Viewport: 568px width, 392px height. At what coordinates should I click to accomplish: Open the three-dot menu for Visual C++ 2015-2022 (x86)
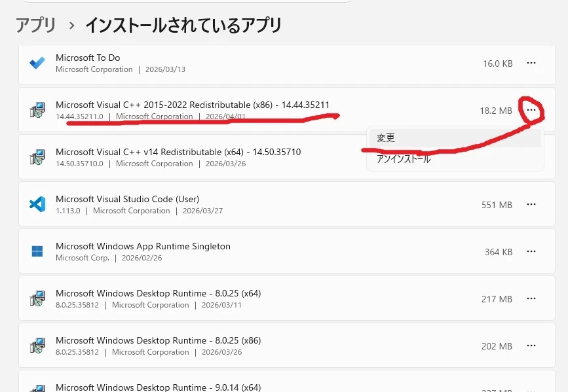point(531,110)
